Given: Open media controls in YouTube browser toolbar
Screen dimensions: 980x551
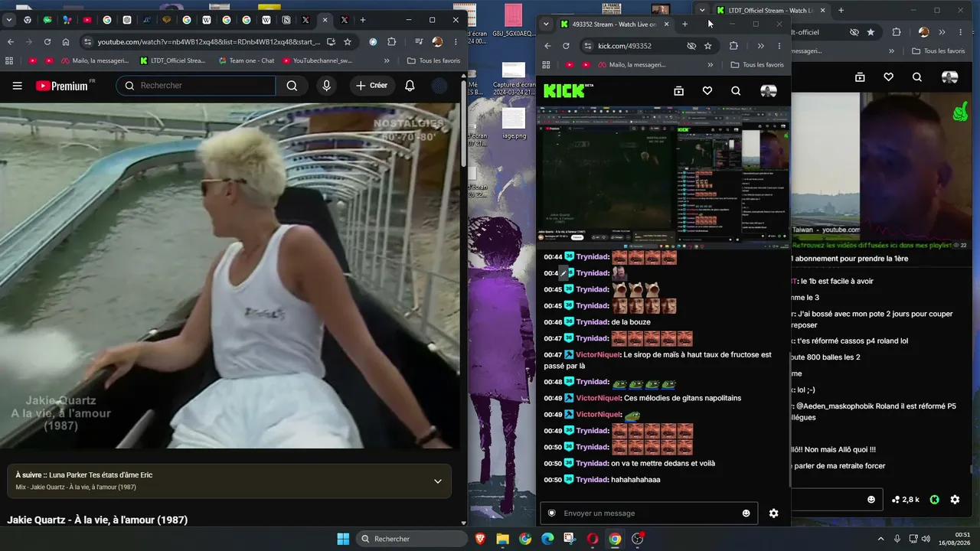Looking at the screenshot, I should [419, 42].
